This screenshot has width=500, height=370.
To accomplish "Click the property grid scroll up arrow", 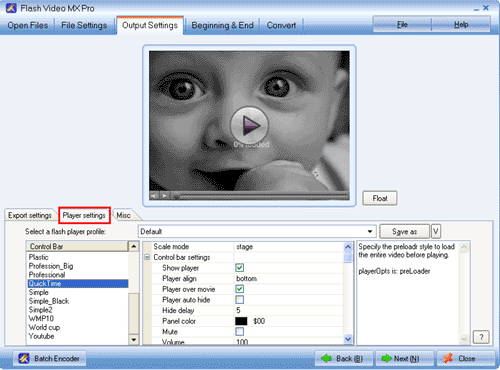I will coord(348,247).
